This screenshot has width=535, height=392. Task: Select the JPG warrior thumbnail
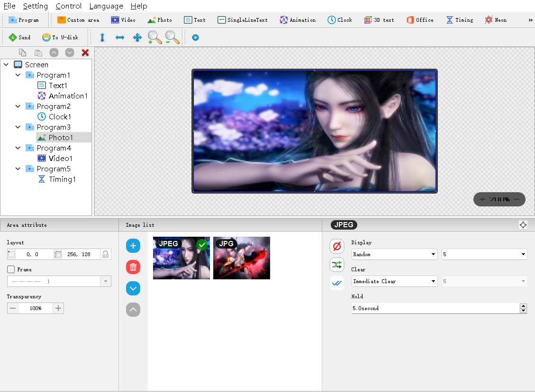coord(242,258)
